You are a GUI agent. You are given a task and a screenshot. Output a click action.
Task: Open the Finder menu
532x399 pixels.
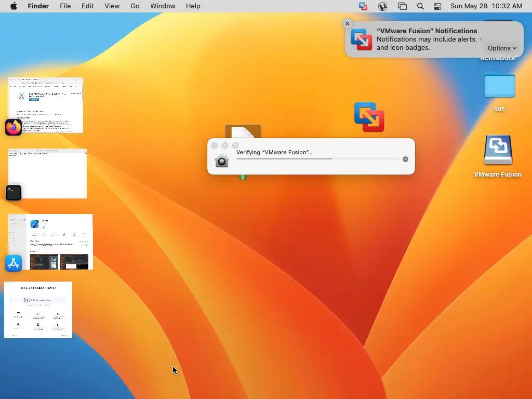click(x=38, y=6)
